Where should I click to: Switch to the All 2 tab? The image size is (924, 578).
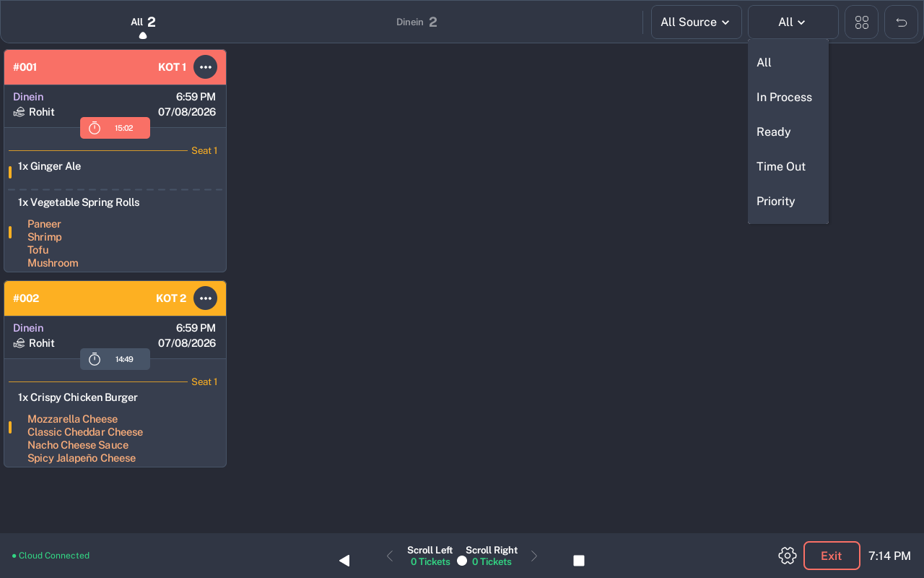(x=143, y=22)
